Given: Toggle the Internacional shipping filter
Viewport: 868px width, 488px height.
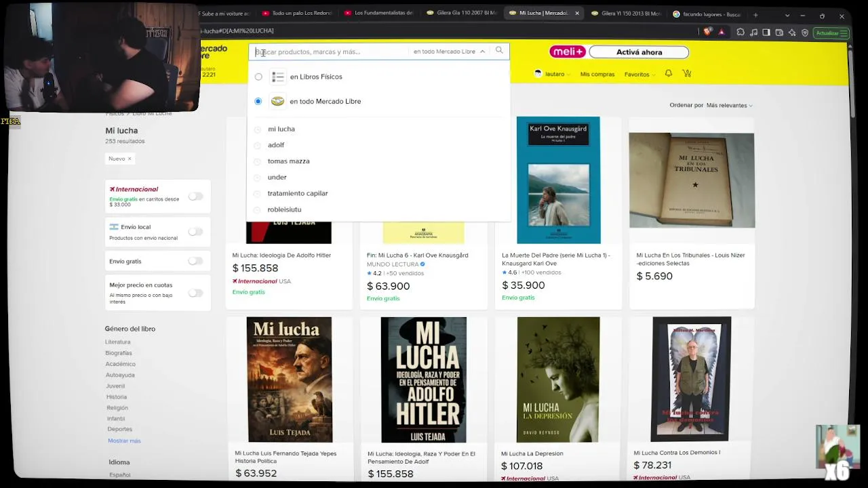Looking at the screenshot, I should [x=195, y=197].
